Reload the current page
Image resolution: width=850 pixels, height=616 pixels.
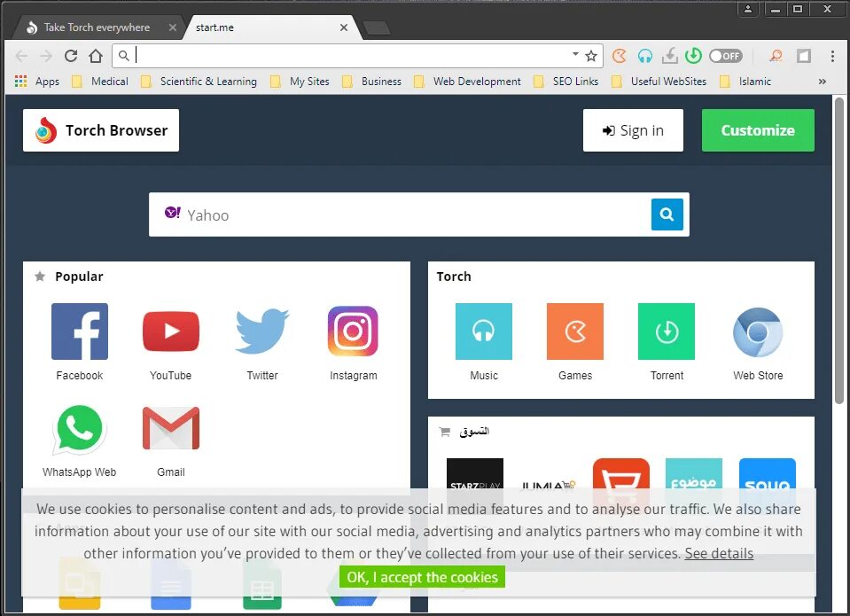coord(71,56)
